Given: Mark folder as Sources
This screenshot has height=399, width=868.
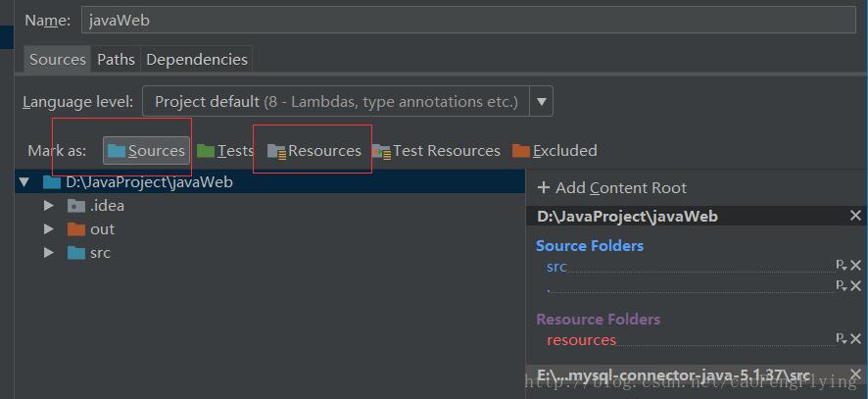Looking at the screenshot, I should 146,151.
